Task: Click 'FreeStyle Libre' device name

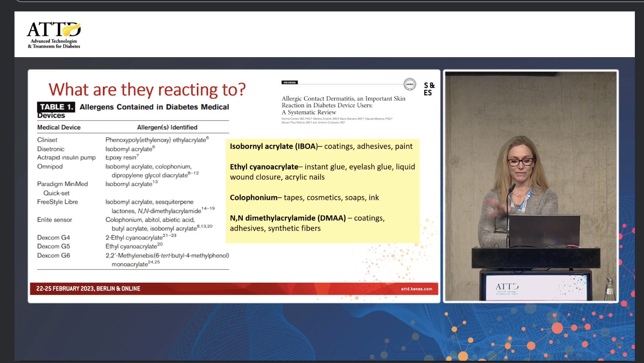Action: point(58,202)
